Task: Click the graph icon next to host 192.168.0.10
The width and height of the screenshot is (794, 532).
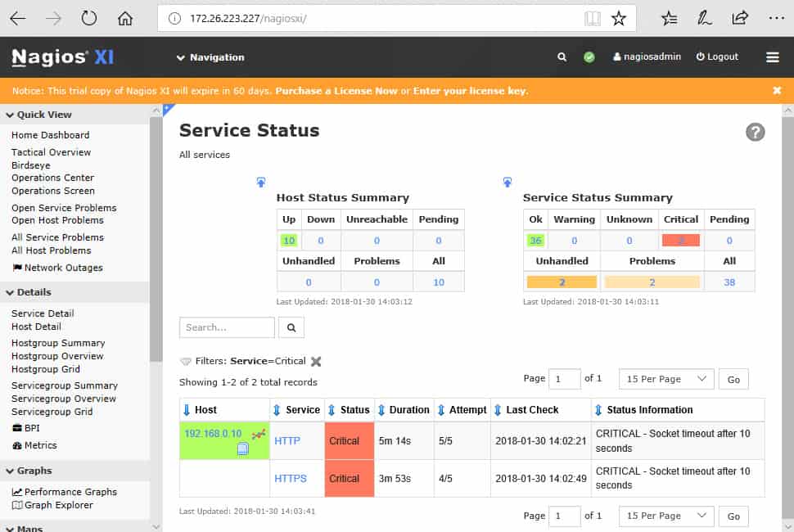Action: 258,435
